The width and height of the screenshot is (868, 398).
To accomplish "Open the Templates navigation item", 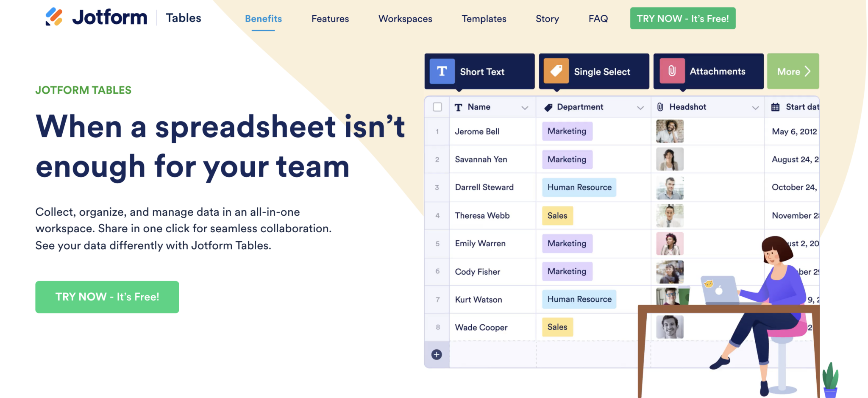I will [484, 19].
